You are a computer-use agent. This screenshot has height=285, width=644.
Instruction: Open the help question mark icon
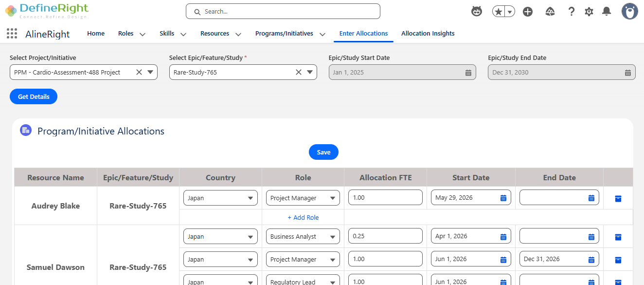[572, 12]
